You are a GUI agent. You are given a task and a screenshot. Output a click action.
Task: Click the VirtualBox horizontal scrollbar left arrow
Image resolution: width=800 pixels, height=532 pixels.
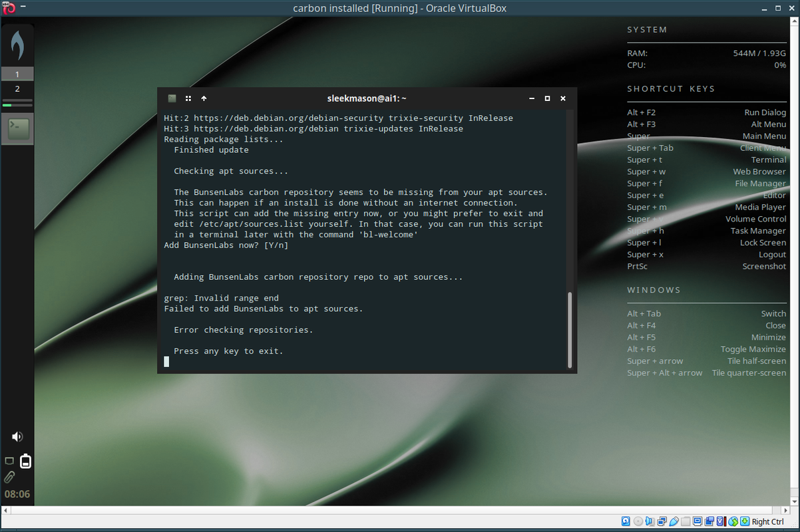click(5, 510)
